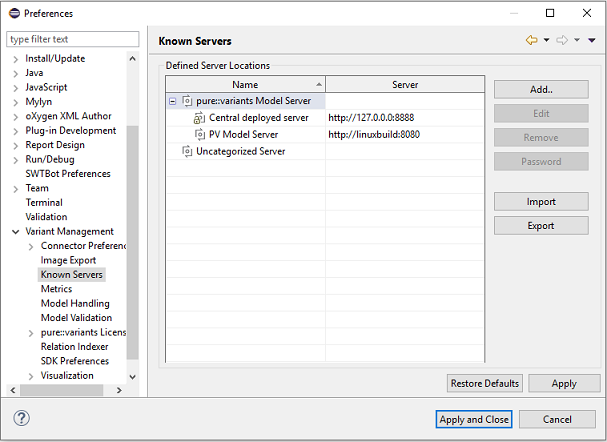The height and width of the screenshot is (442, 607).
Task: Click the tree scroll left arrow
Action: [x=13, y=390]
